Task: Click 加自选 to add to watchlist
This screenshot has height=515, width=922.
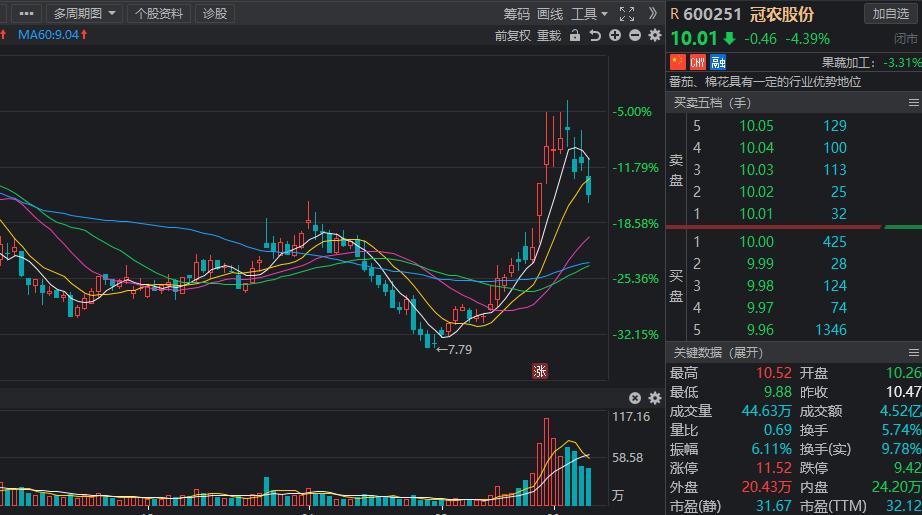Action: click(890, 14)
